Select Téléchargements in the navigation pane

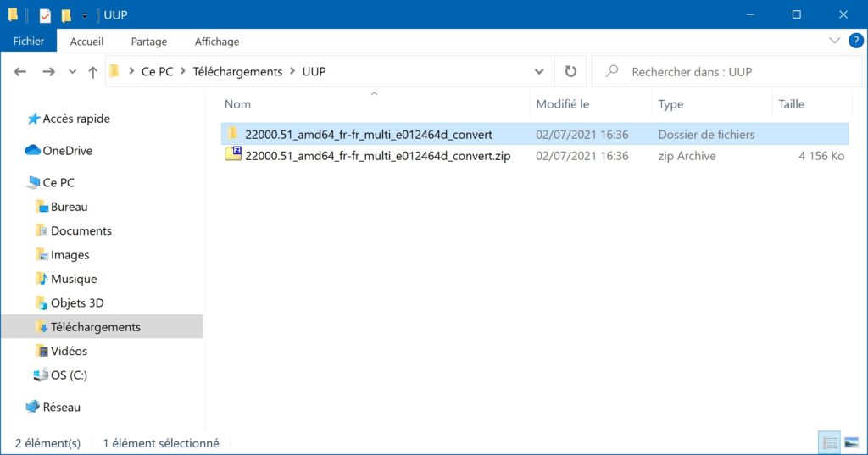[96, 327]
